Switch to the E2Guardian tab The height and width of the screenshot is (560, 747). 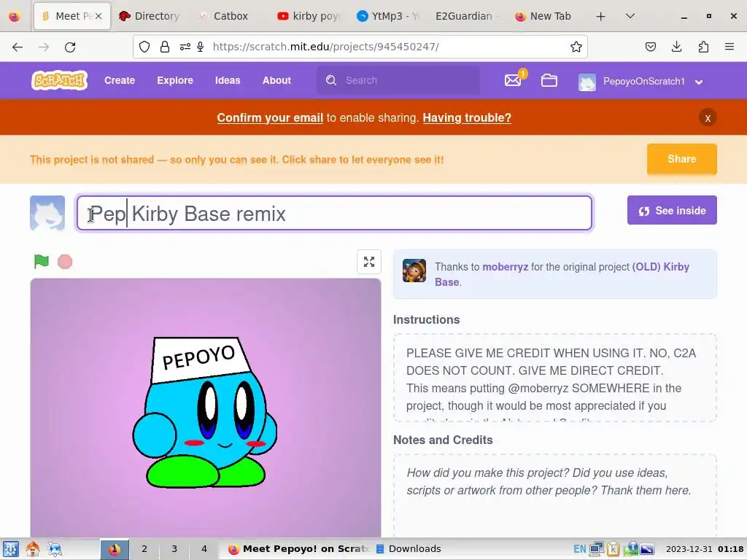click(x=467, y=16)
